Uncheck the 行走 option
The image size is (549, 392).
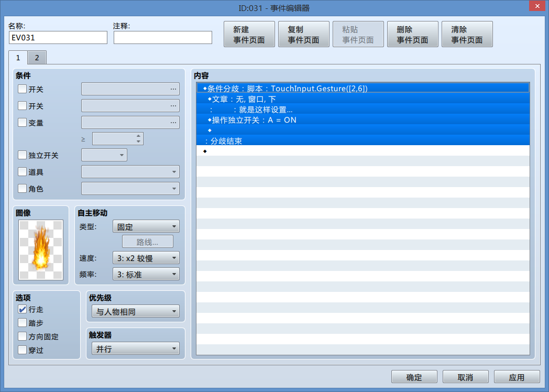22,309
